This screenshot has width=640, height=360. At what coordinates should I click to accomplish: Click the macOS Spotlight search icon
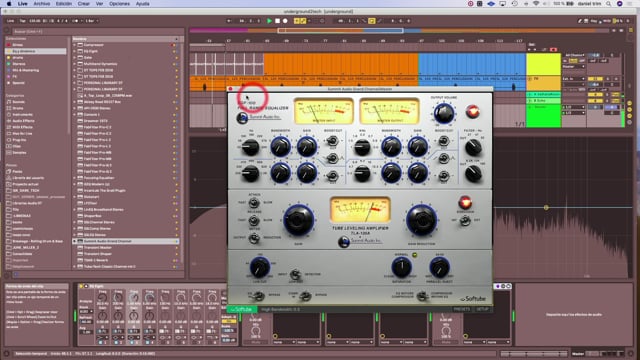[608, 4]
